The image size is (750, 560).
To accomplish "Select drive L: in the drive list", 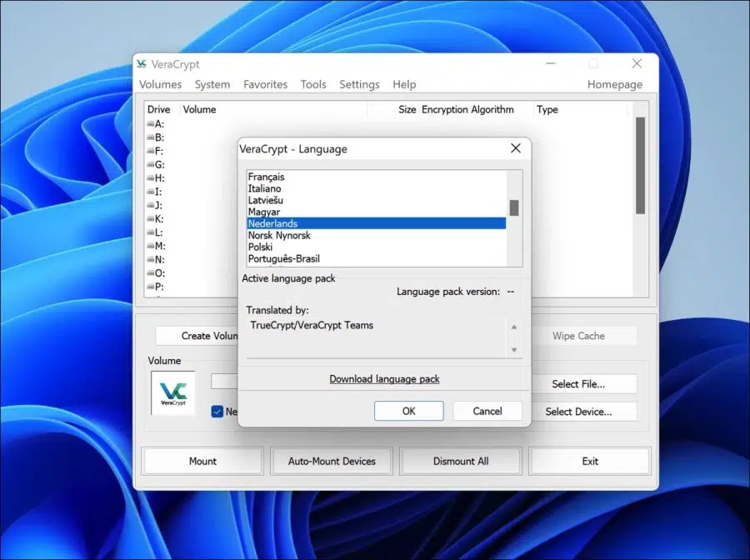I will tap(156, 232).
